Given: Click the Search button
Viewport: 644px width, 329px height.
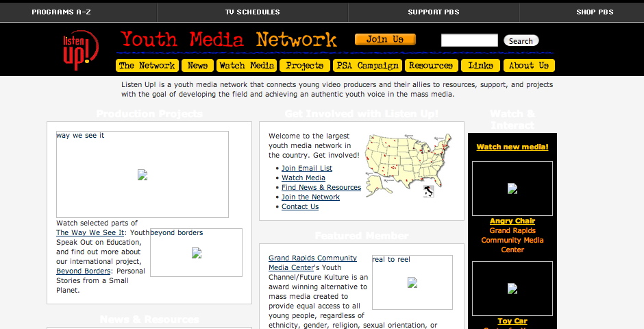Looking at the screenshot, I should [521, 40].
